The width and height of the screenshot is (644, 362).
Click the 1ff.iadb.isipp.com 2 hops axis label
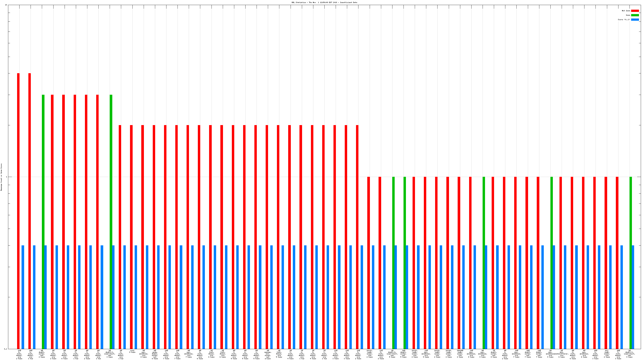click(x=607, y=354)
